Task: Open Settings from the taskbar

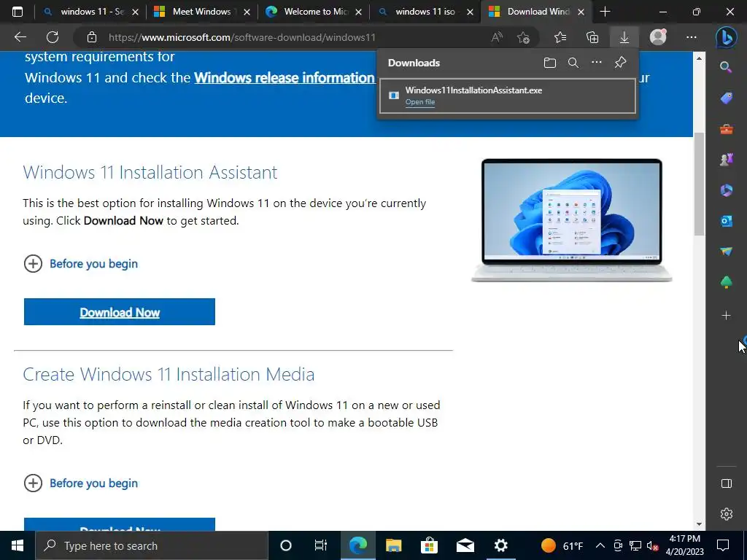Action: 500,545
